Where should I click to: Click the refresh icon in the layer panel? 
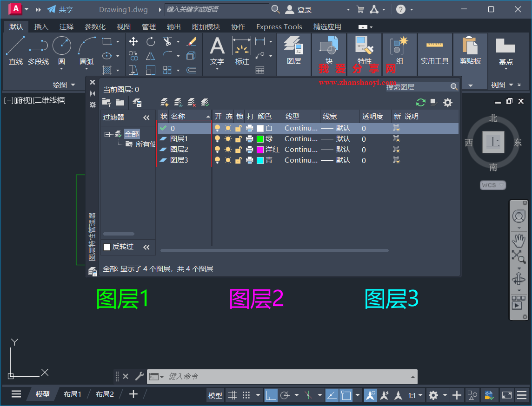[x=420, y=102]
